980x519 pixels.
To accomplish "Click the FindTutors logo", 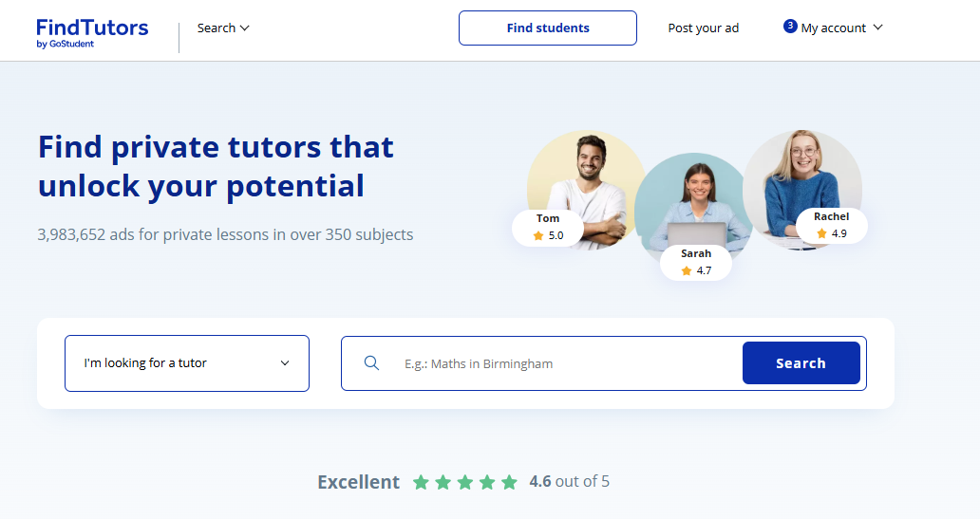I will [x=92, y=31].
